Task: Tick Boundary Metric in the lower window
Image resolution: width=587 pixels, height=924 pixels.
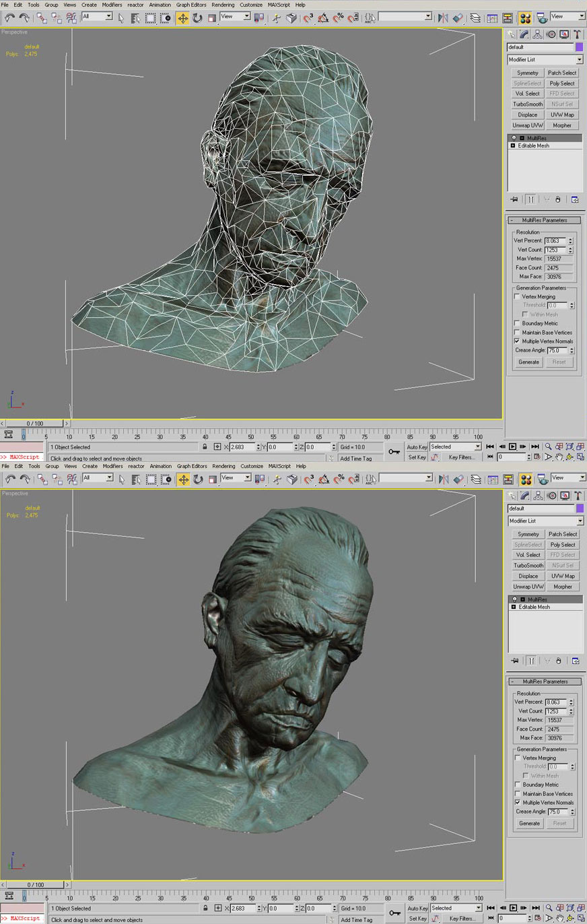Action: tap(517, 785)
